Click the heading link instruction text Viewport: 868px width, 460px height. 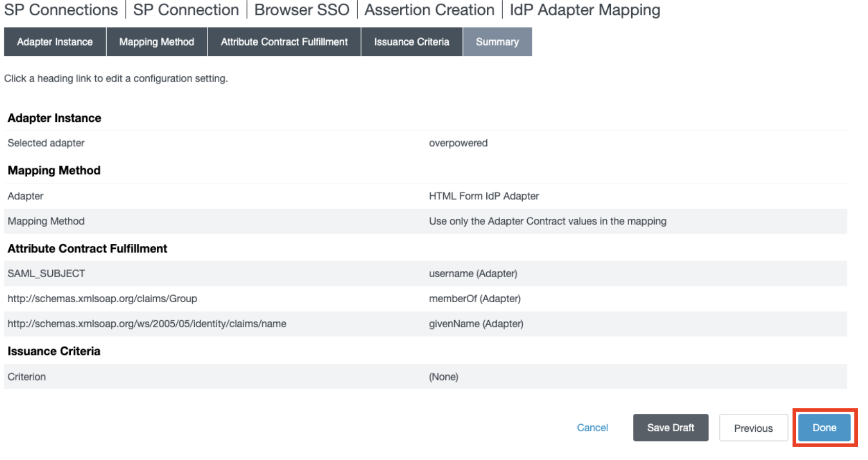[116, 78]
